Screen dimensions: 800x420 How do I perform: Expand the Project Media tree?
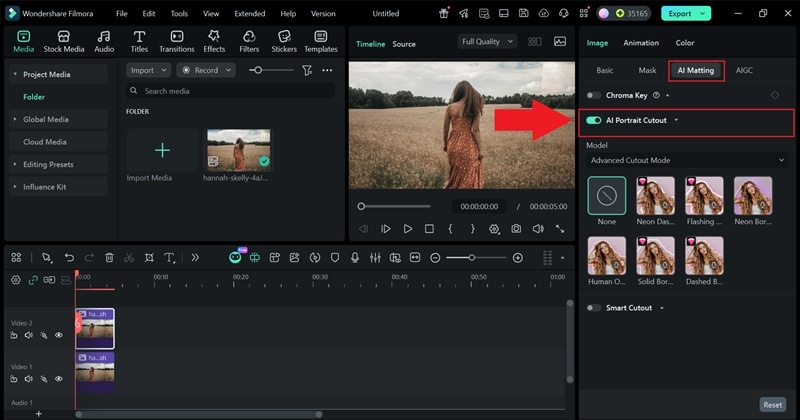[x=15, y=74]
